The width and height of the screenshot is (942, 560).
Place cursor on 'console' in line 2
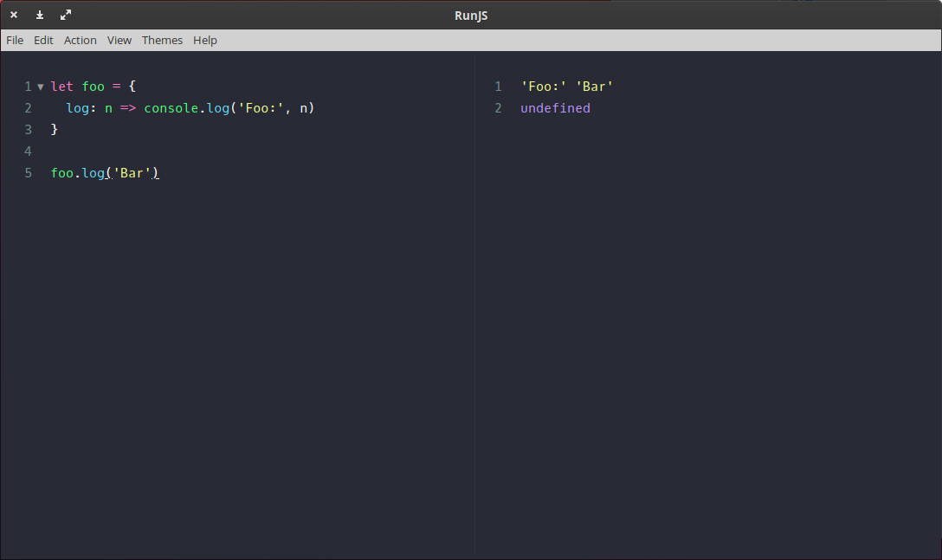[171, 108]
